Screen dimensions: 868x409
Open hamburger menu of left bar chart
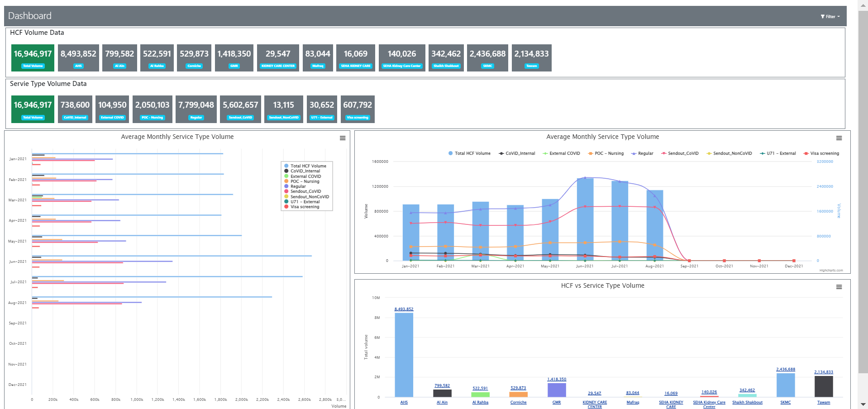click(x=343, y=138)
